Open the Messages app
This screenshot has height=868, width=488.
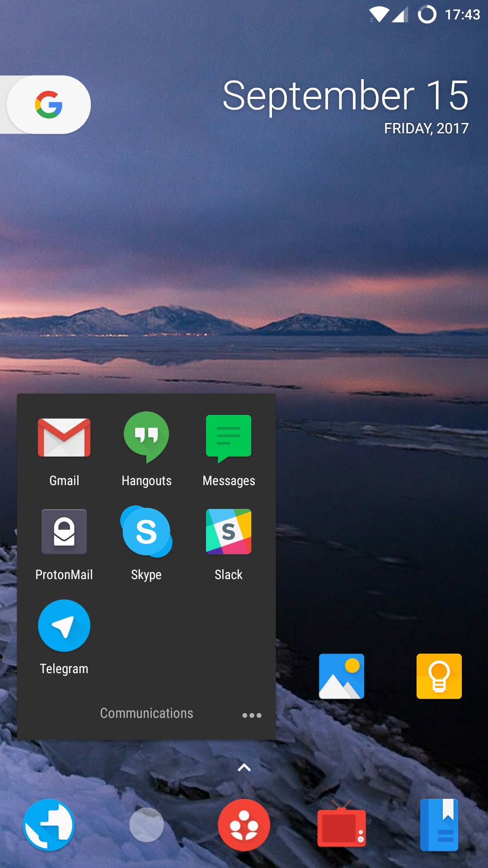229,439
